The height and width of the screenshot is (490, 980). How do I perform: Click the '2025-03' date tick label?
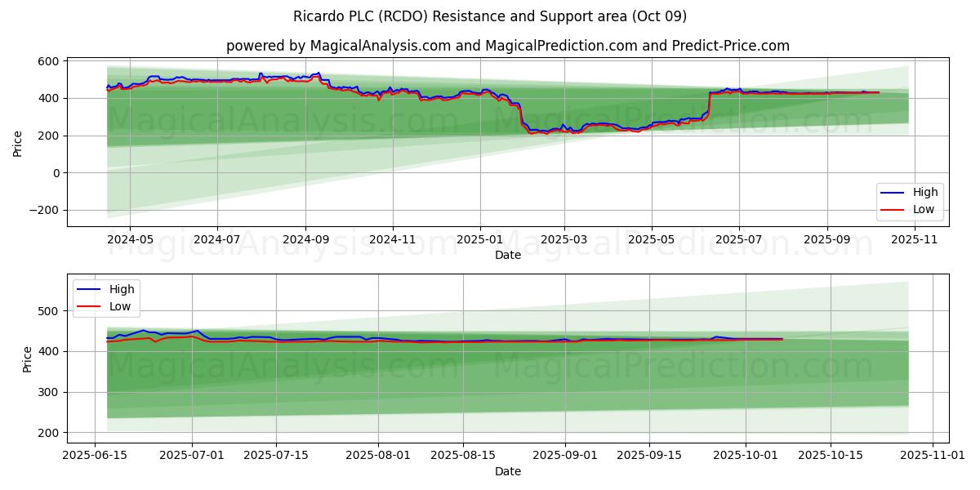[x=564, y=240]
